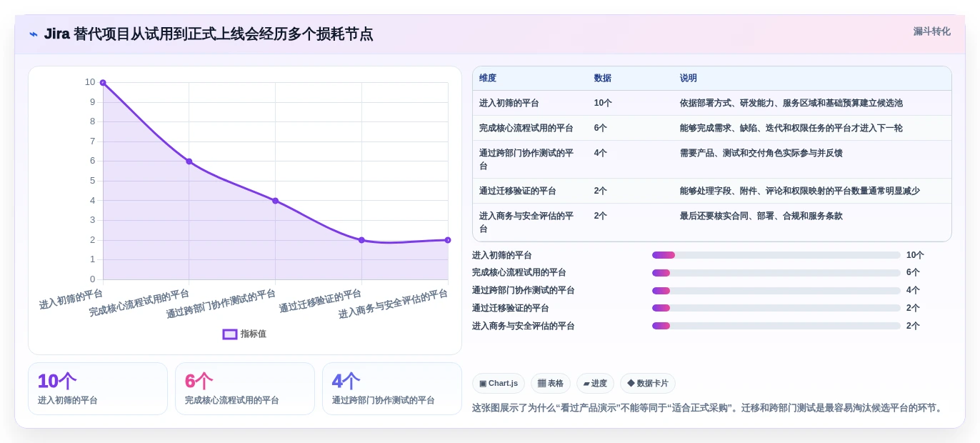Click the chart point at value 10

(x=103, y=83)
